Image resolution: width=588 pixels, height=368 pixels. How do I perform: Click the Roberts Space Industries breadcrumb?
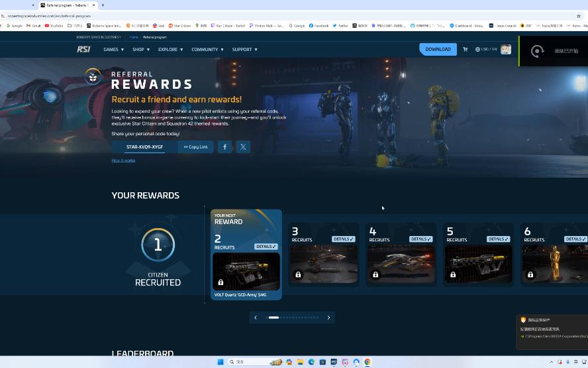(98, 37)
